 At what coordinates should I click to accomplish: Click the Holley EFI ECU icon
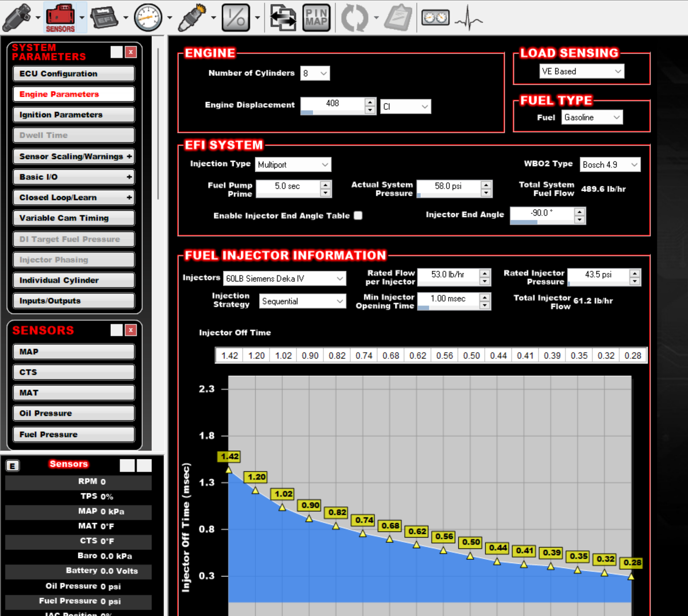104,17
